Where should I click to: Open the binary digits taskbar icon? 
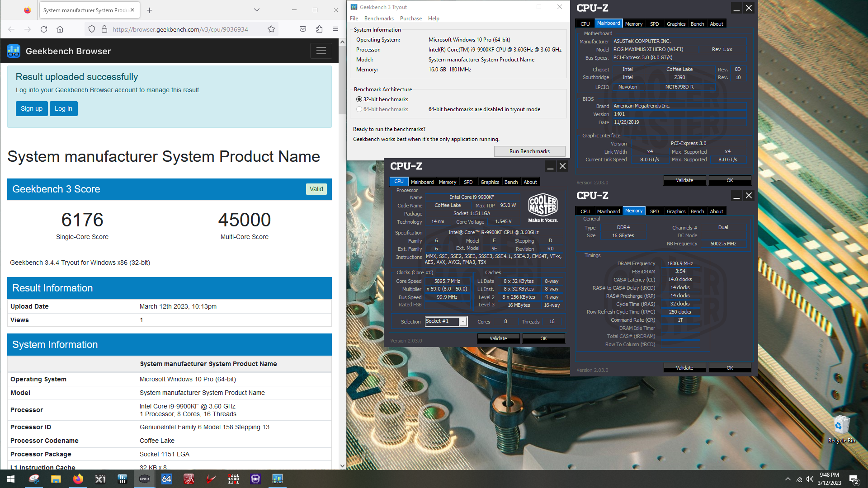[x=233, y=479]
